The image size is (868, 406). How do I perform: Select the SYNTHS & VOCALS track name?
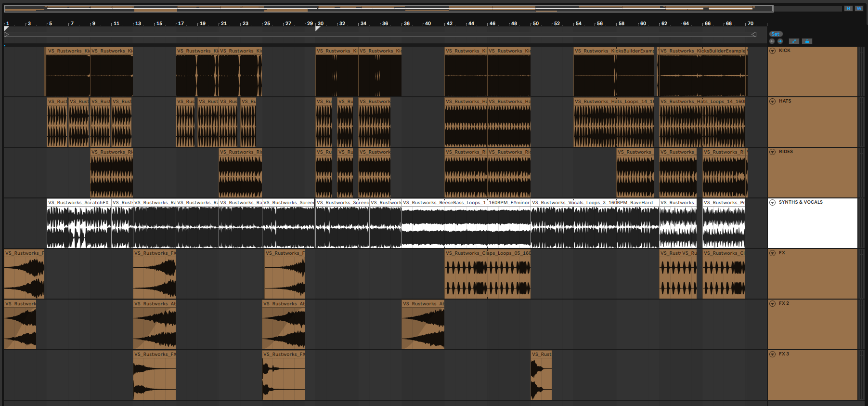pos(801,202)
